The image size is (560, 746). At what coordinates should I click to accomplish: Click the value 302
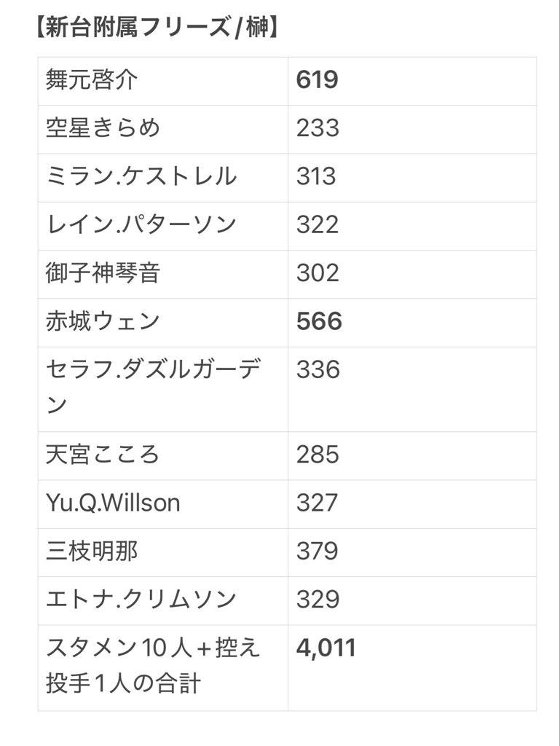click(318, 273)
